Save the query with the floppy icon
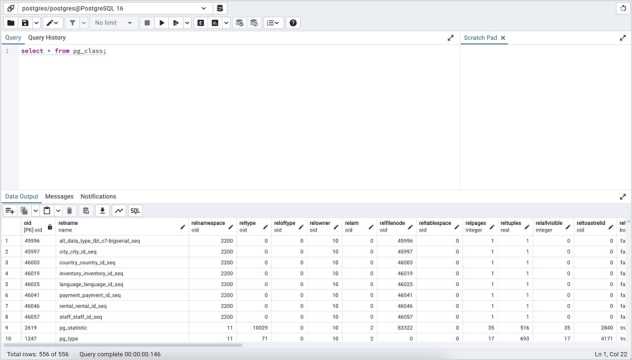This screenshot has height=360, width=632. [x=25, y=23]
